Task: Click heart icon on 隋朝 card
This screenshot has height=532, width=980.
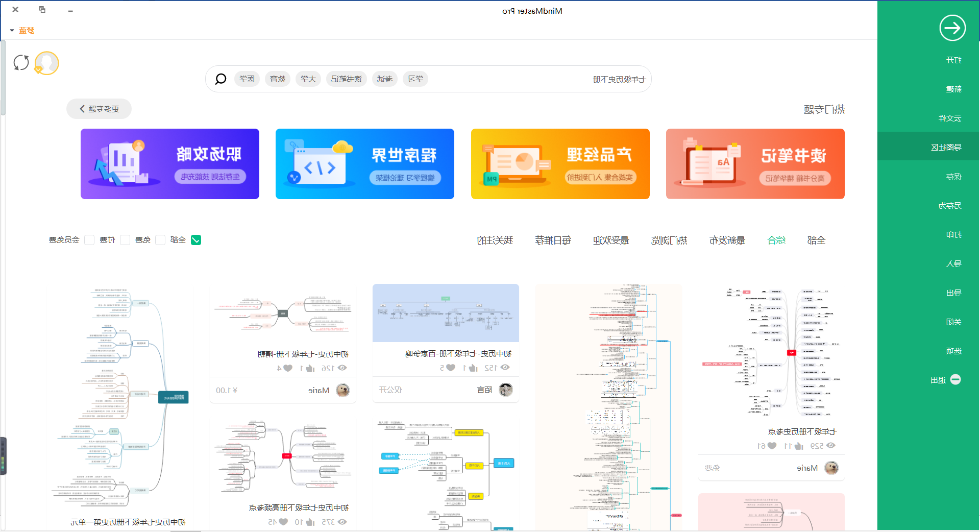Action: point(288,368)
